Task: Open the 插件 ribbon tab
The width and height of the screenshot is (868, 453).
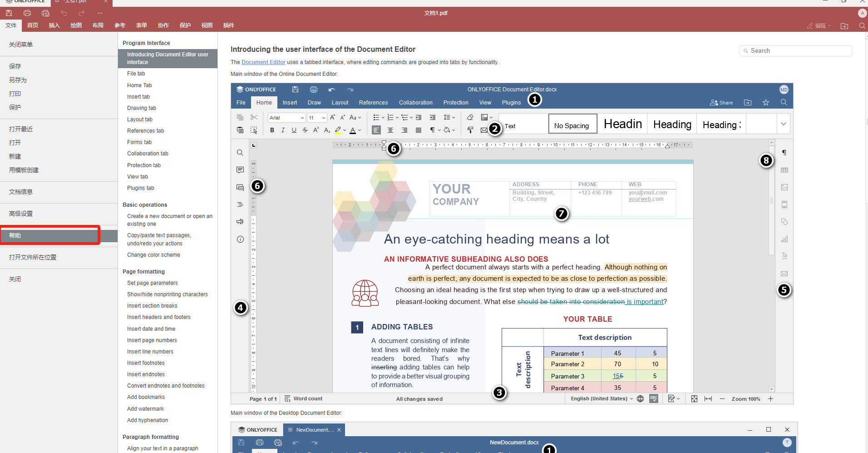Action: pyautogui.click(x=229, y=25)
